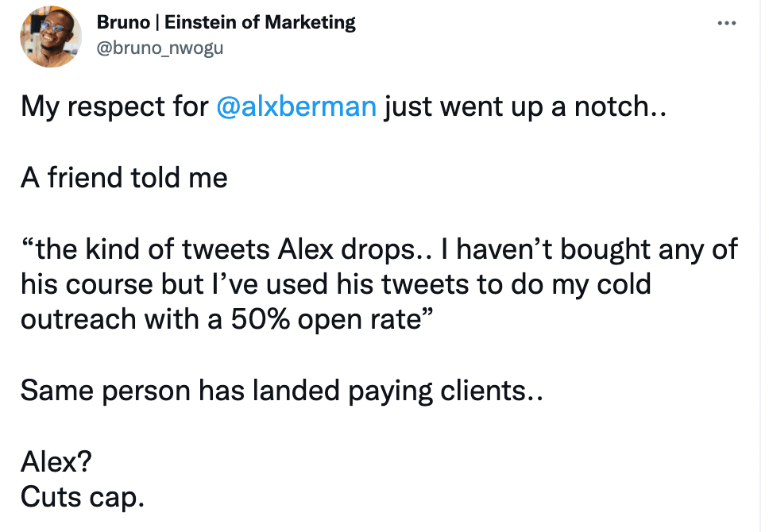769x532 pixels.
Task: Click the closing line "Cuts cap."
Action: tap(83, 497)
